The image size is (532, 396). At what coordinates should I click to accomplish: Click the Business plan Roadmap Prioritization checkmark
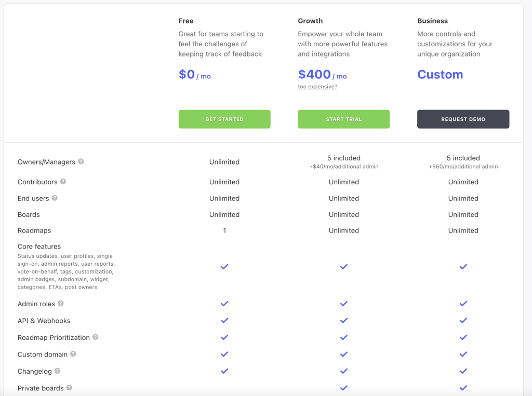(x=463, y=337)
